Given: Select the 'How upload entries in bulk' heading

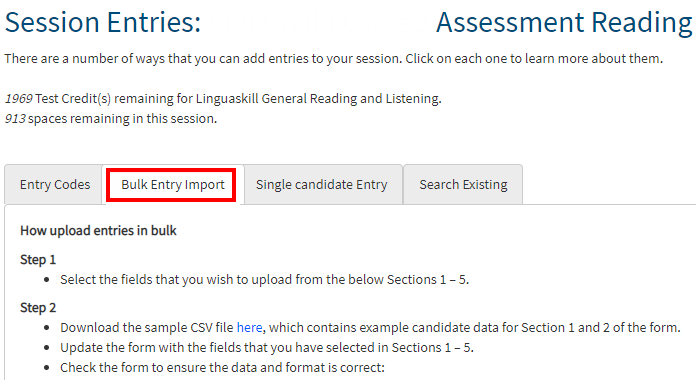Looking at the screenshot, I should [98, 231].
